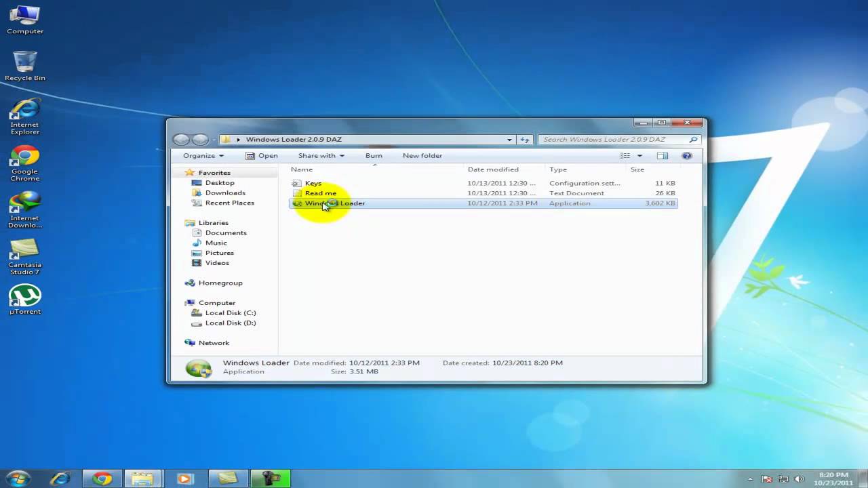Select Google Chrome desktop shortcut
This screenshot has height=488, width=868.
coord(25,163)
